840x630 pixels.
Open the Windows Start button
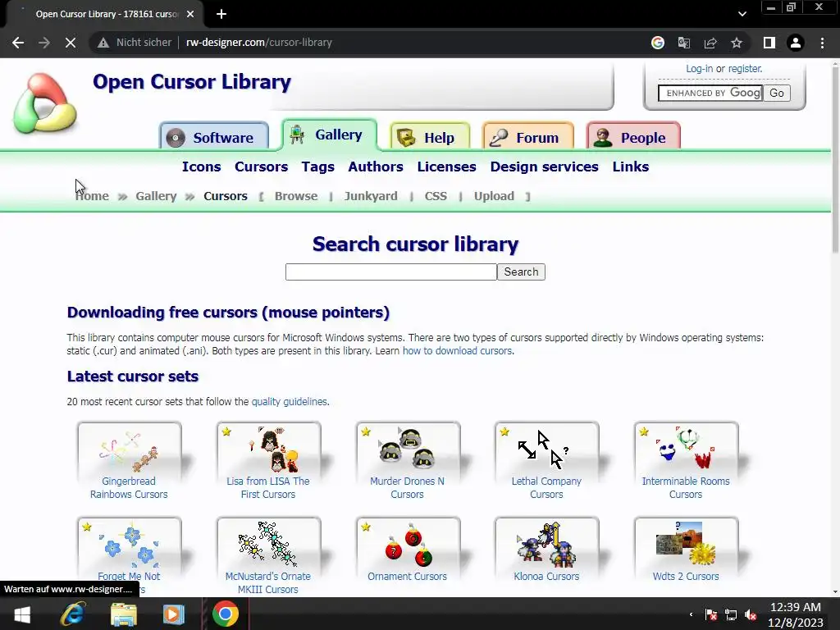tap(22, 614)
